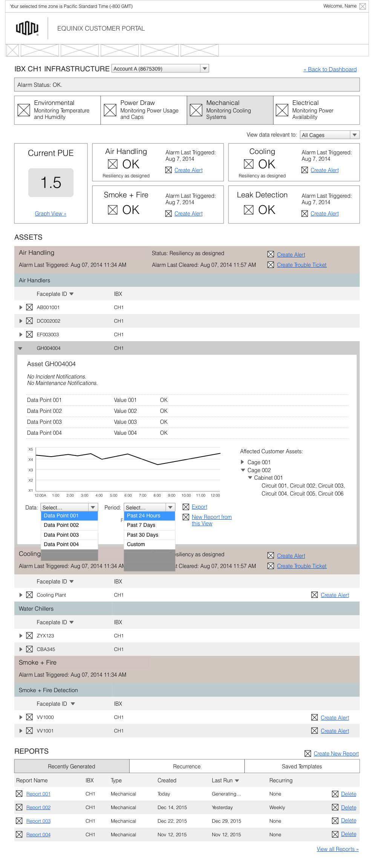Screen dimensions: 374x868
Task: Click icon next to ZYX123 row
Action: (x=29, y=636)
